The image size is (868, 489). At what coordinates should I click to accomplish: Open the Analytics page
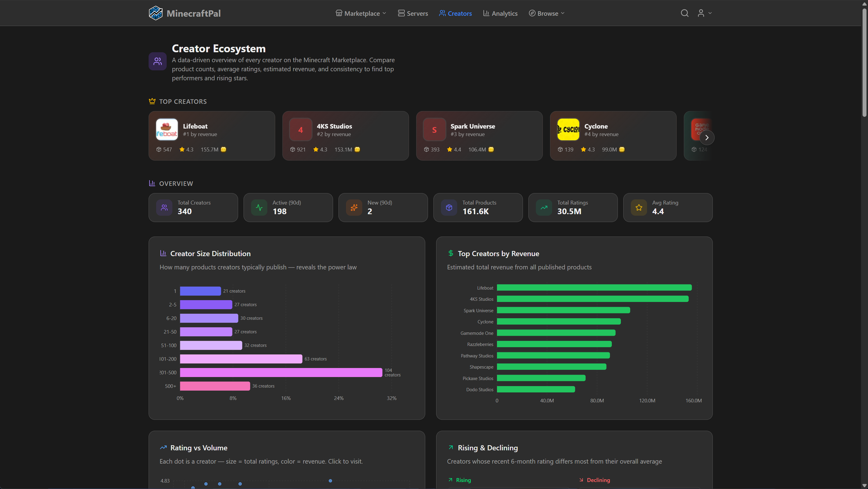[500, 13]
